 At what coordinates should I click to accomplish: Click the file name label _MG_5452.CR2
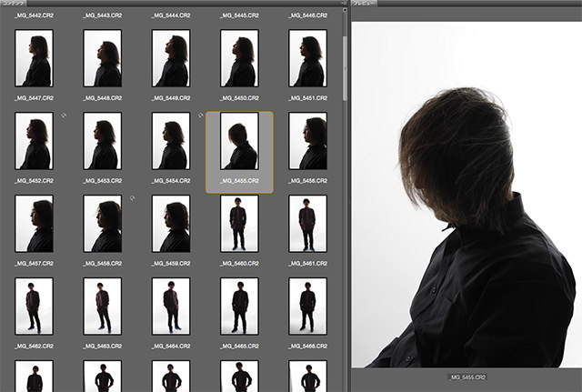(35, 181)
